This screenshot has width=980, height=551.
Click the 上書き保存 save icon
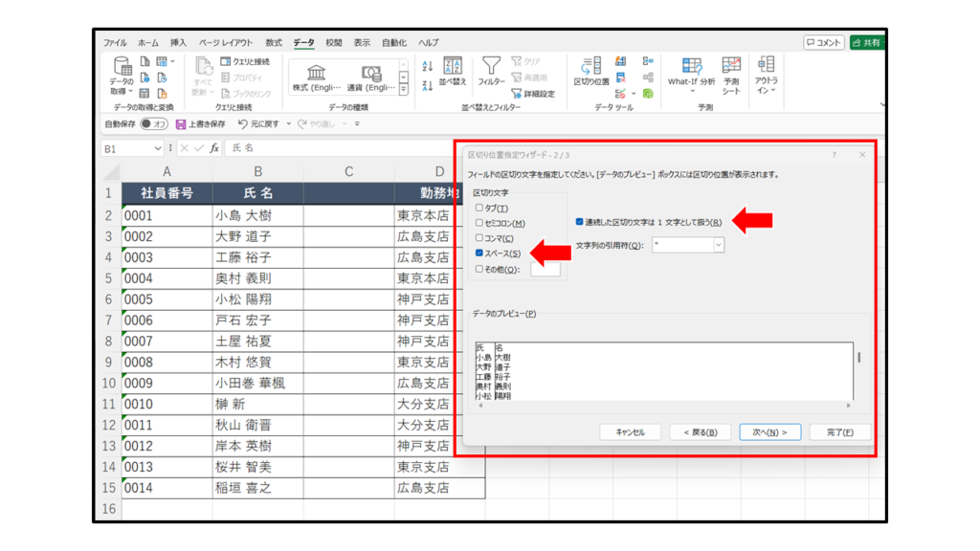[200, 123]
